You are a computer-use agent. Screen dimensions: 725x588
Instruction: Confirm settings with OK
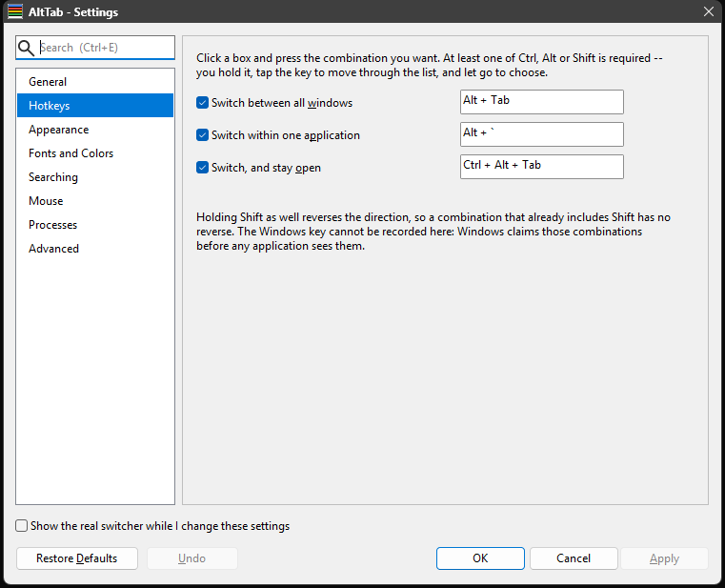tap(480, 558)
